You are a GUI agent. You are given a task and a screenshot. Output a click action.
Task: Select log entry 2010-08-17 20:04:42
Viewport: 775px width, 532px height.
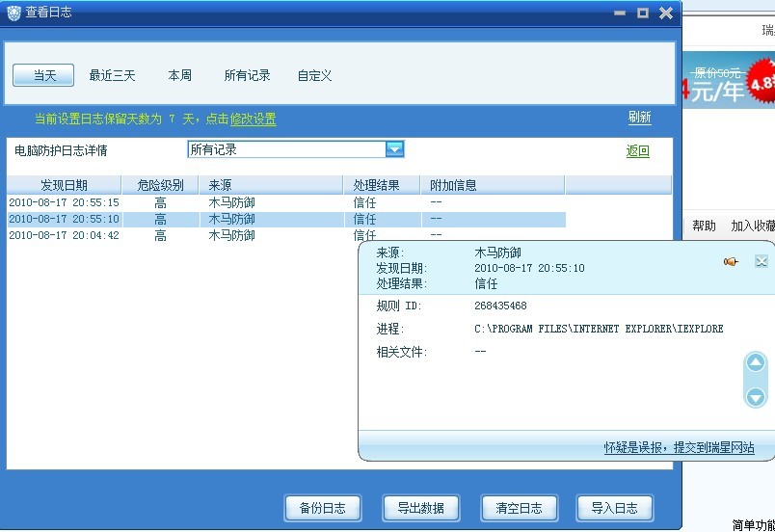[x=286, y=235]
